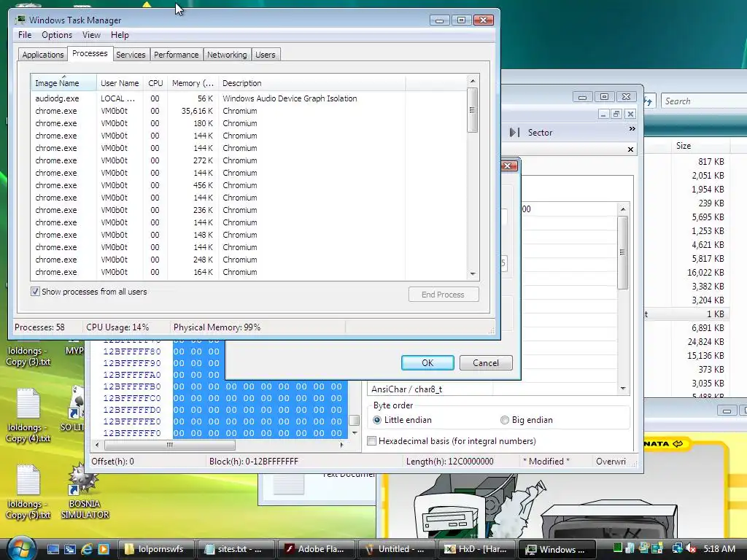Switch to Adobe Flash taskbar button
This screenshot has height=560, width=747.
316,549
